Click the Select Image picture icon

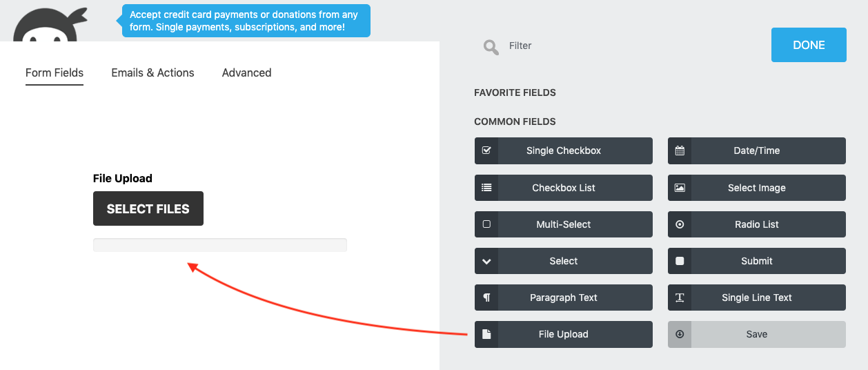tap(680, 187)
